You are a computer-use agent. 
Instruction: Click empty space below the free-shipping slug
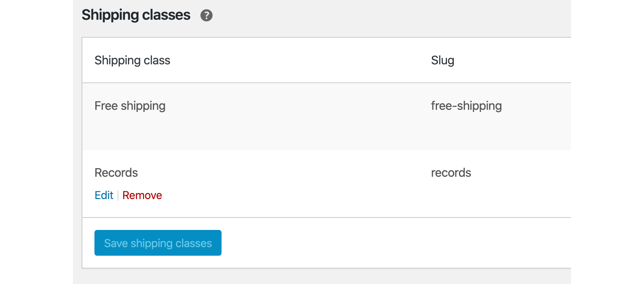click(x=466, y=131)
